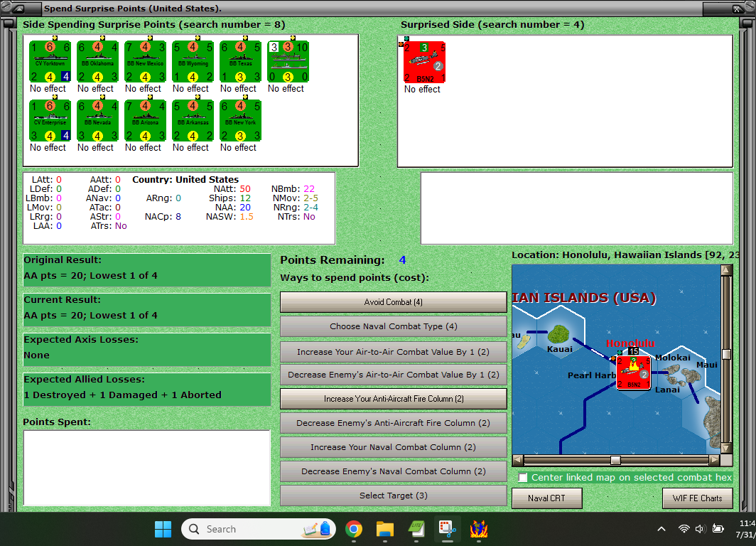Open File Explorer from the taskbar
The height and width of the screenshot is (546, 756).
(385, 529)
